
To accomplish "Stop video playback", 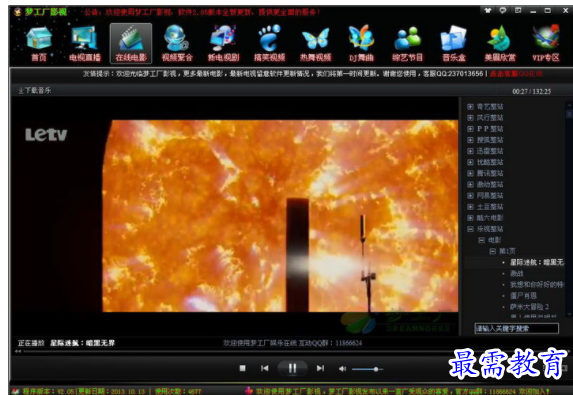I will [x=242, y=368].
